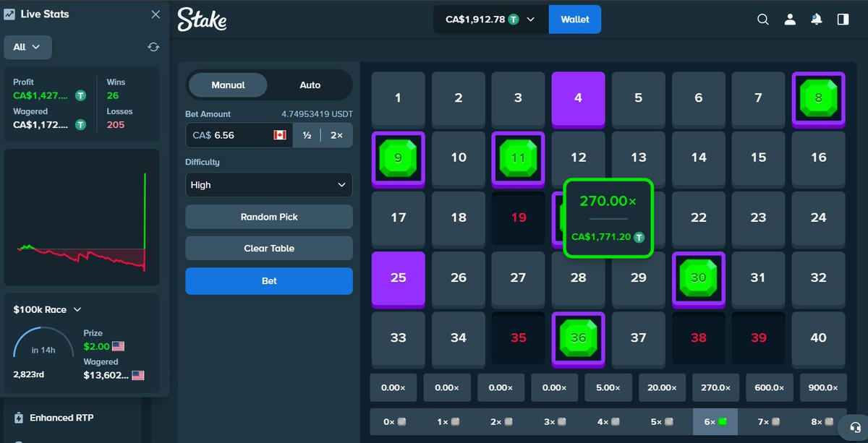Click the Tether icon beside Wagered
868x443 pixels.
[x=80, y=124]
